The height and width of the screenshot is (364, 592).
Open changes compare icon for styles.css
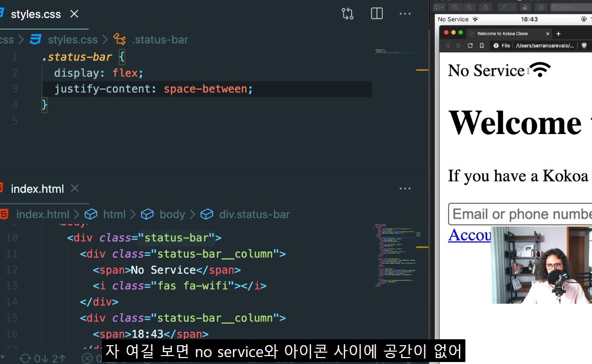[x=347, y=13]
